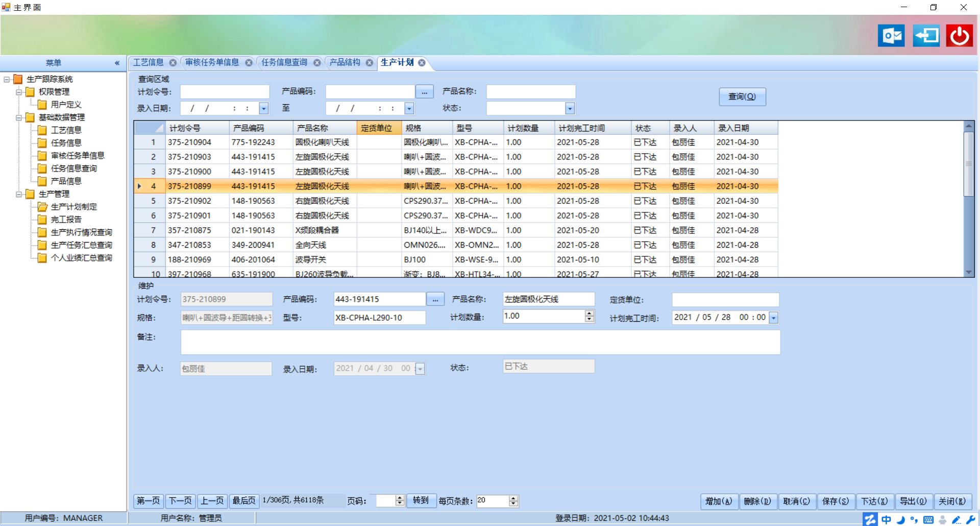Viewport: 980px width, 526px height.
Task: Click the 关闭(E) button
Action: coord(952,501)
